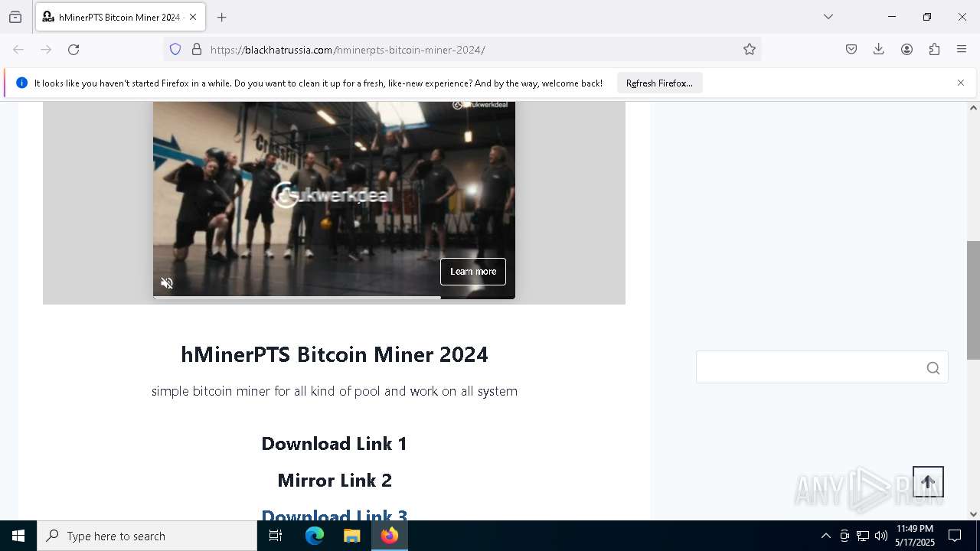Click the hMinerPTS Bitcoin Miner 2024 heading
The height and width of the screenshot is (551, 980).
point(334,354)
